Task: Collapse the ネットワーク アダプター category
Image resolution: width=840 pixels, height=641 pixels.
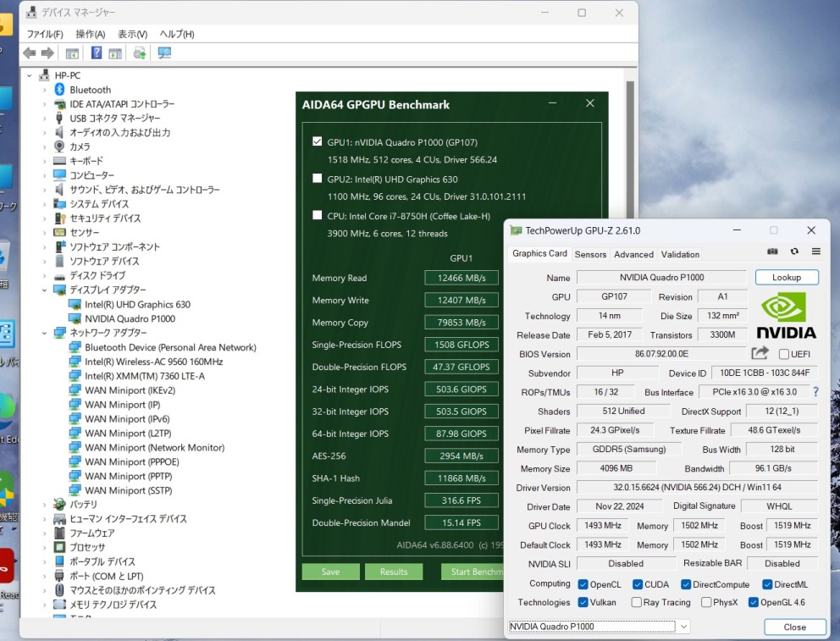Action: click(x=45, y=333)
